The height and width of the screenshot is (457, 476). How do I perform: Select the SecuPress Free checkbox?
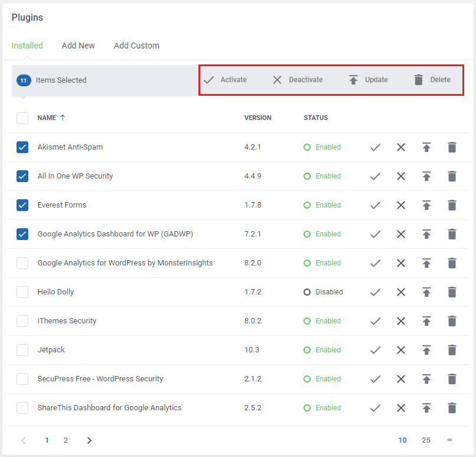22,379
